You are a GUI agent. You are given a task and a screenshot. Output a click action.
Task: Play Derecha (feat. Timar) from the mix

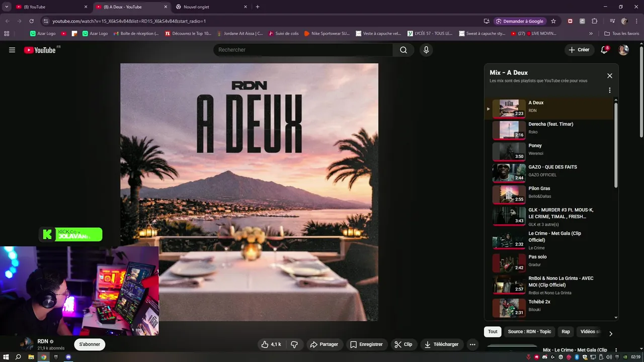[549, 130]
